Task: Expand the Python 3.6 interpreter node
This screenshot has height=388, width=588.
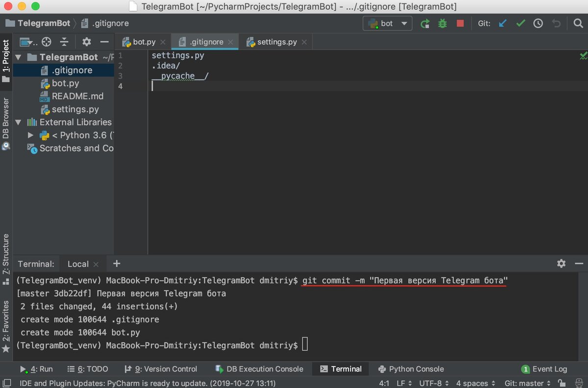Action: [30, 135]
